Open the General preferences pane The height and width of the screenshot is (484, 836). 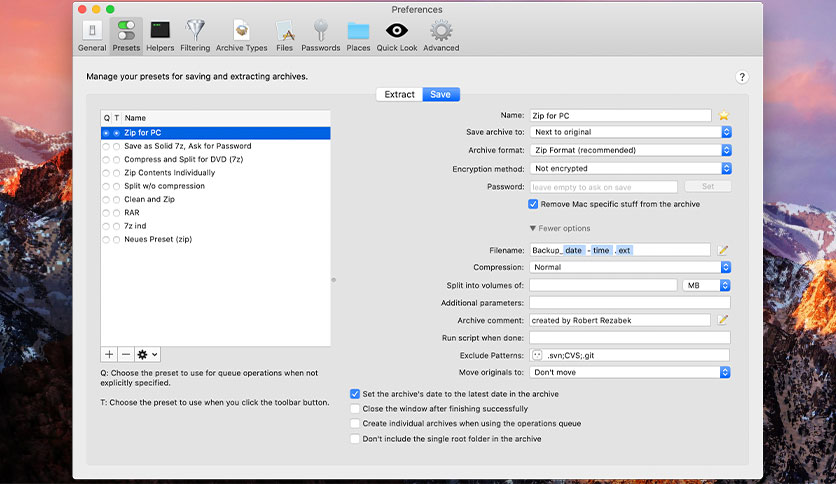[x=92, y=36]
